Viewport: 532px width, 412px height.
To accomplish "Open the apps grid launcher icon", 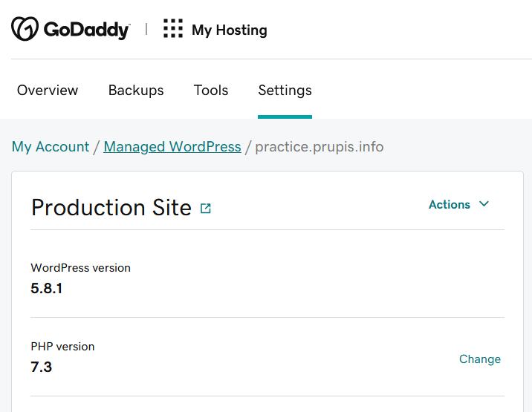I will coord(173,28).
